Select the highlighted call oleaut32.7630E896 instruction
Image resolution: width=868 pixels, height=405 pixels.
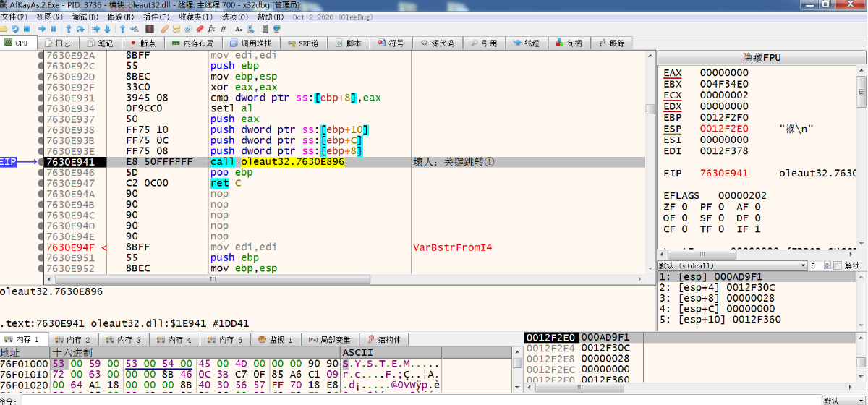click(x=278, y=162)
